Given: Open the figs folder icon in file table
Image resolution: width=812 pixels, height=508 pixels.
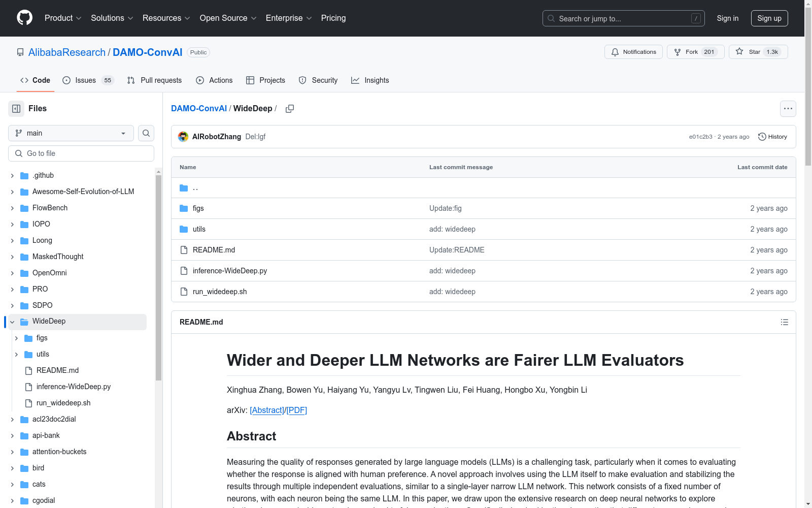Looking at the screenshot, I should 184,208.
